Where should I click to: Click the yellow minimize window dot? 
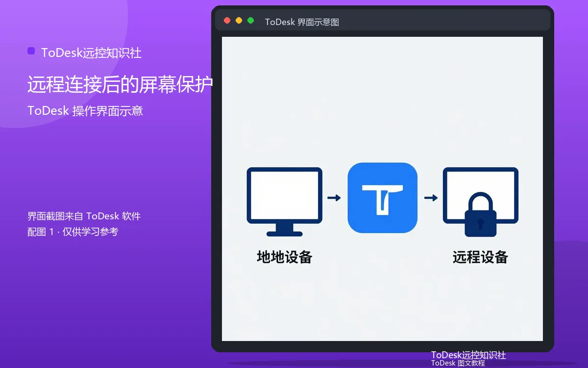pyautogui.click(x=239, y=21)
